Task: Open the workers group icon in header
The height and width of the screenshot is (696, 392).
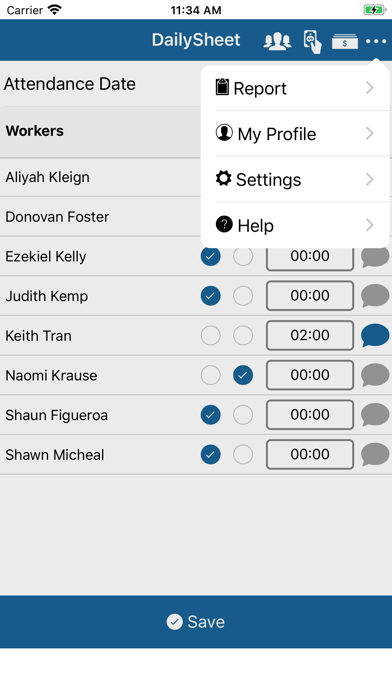Action: pos(277,41)
